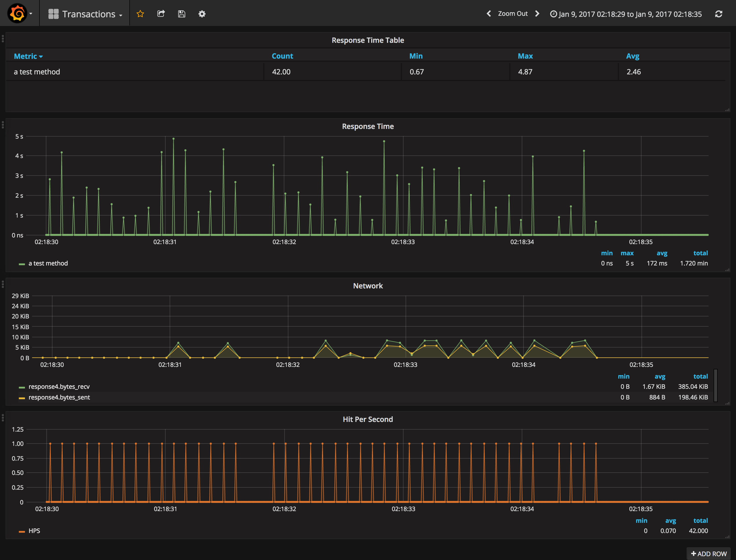Open the Hit Per Second panel title menu
This screenshot has width=736, height=560.
[x=368, y=419]
